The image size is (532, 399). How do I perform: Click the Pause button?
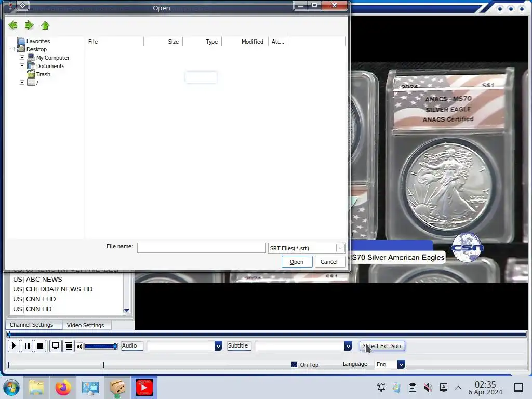(27, 345)
